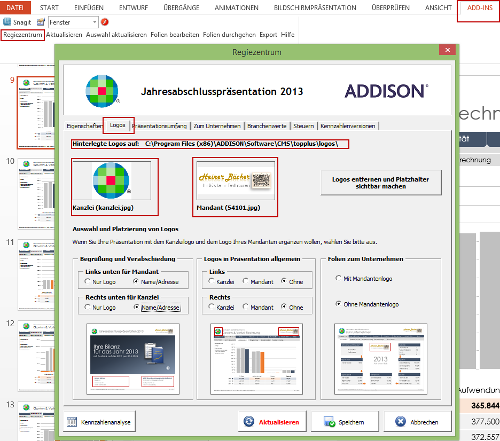500x441 pixels.
Task: Click the red Snagit record icon
Action: [105, 22]
